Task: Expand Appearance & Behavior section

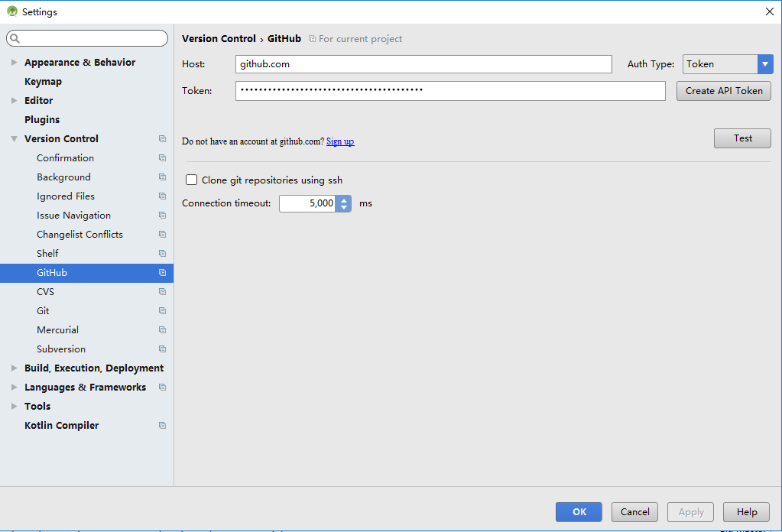Action: click(x=14, y=63)
